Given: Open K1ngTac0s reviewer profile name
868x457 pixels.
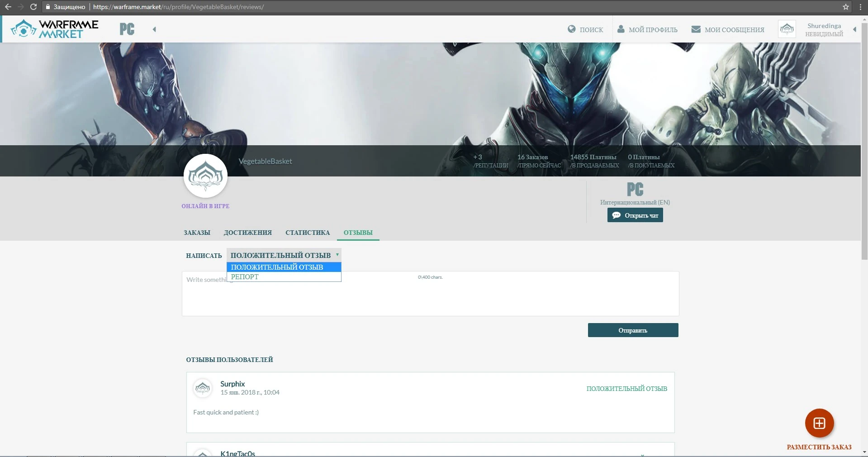Looking at the screenshot, I should pos(237,453).
